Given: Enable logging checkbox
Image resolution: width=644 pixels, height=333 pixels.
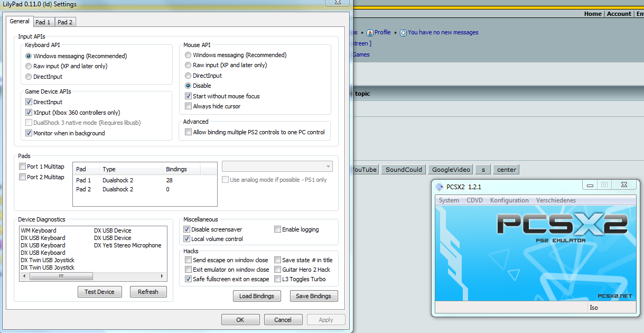Looking at the screenshot, I should [277, 229].
